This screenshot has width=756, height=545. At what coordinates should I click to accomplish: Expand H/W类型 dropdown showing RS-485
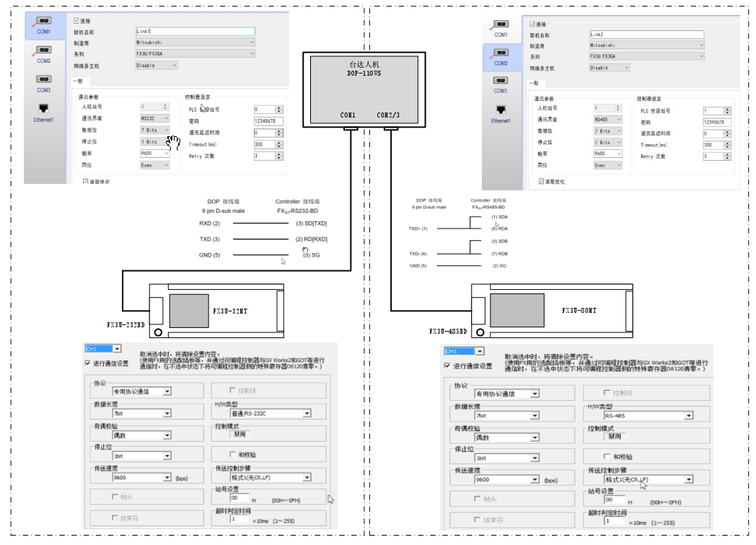click(649, 415)
